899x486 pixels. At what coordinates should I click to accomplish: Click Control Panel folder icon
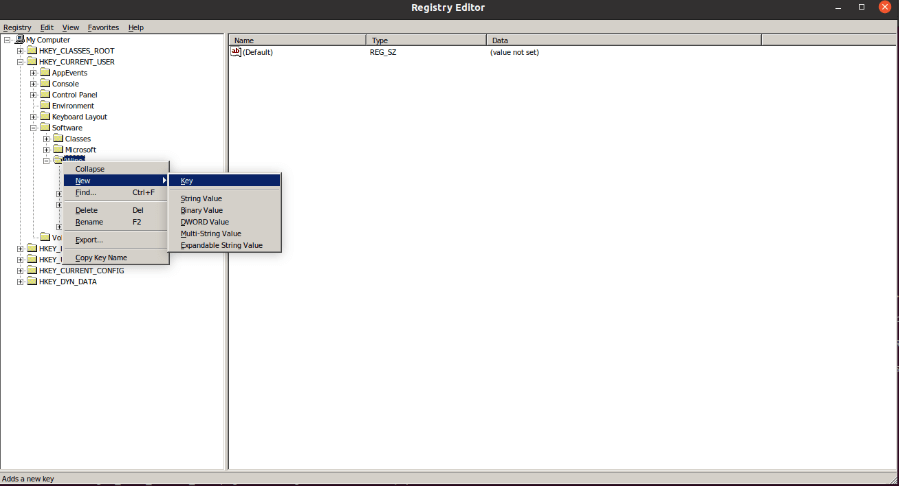point(45,94)
